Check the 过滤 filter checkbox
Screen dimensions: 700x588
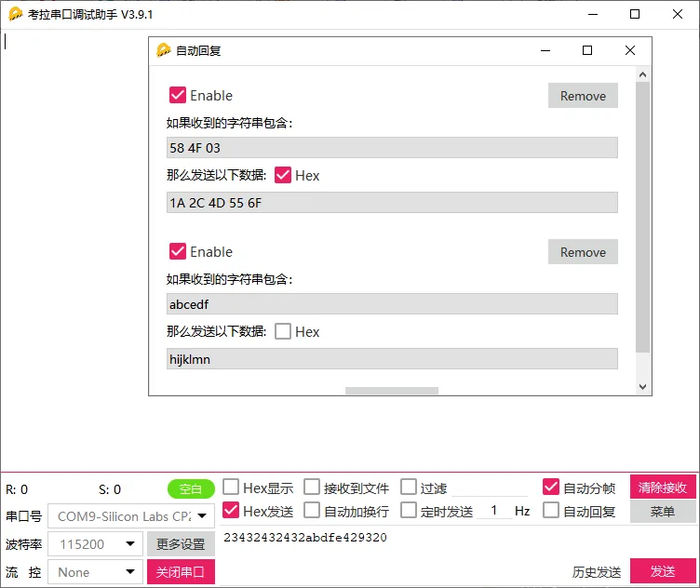pos(409,487)
